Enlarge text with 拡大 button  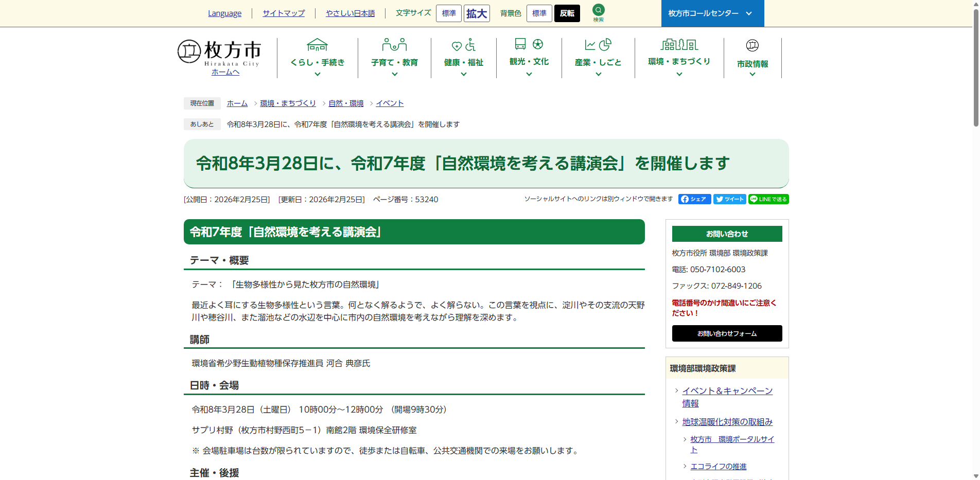click(x=477, y=13)
